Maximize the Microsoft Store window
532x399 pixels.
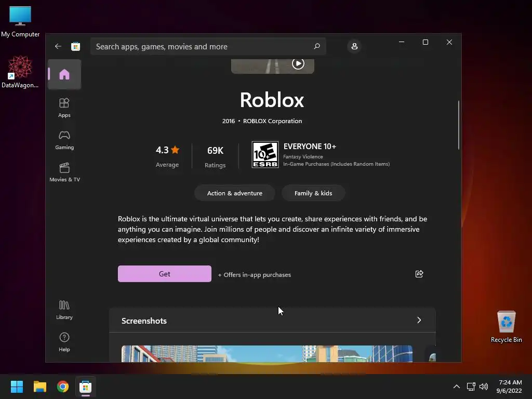click(425, 42)
